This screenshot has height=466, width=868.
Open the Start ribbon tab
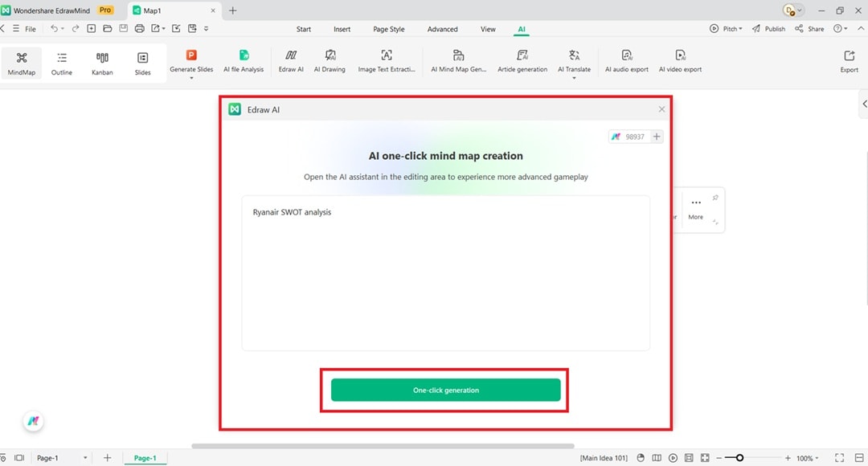coord(303,29)
